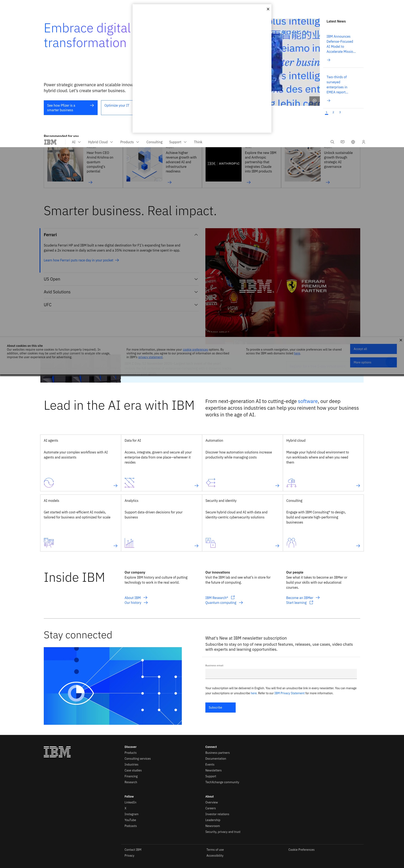The width and height of the screenshot is (404, 868).
Task: Go to Latest News page 1
Action: point(326,112)
